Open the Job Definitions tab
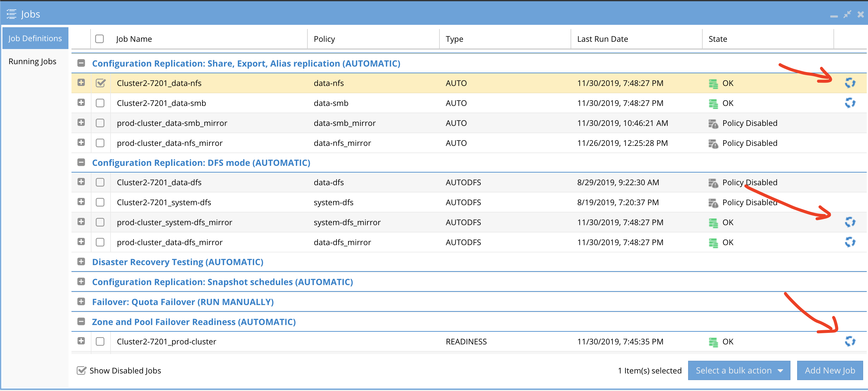Screen dimensions: 868x391 click(35, 38)
